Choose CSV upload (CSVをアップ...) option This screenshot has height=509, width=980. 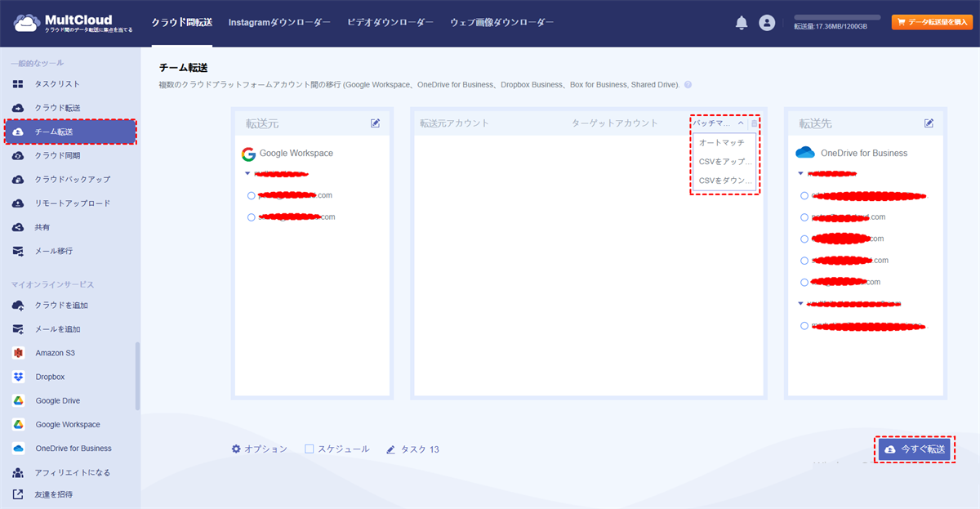point(726,161)
